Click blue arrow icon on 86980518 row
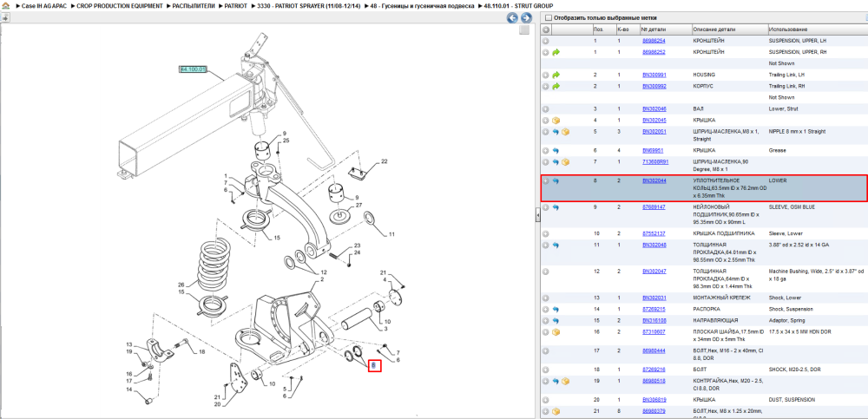Screen dimensions: 868x419 (x=556, y=382)
